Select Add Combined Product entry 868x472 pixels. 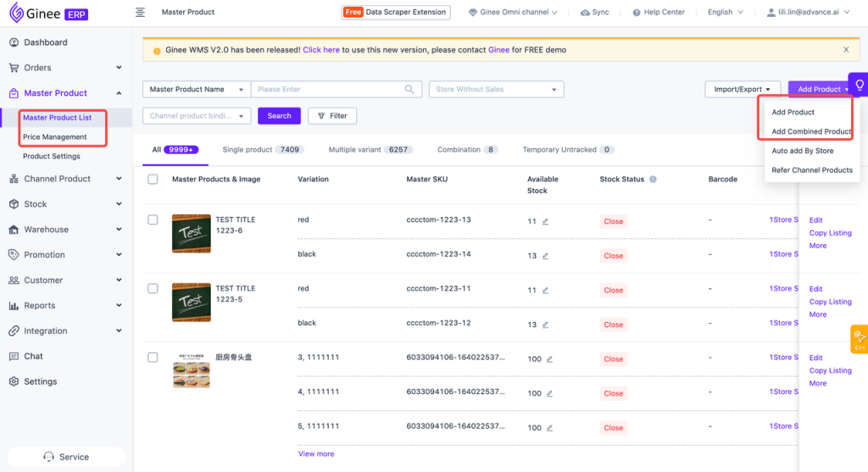point(811,131)
